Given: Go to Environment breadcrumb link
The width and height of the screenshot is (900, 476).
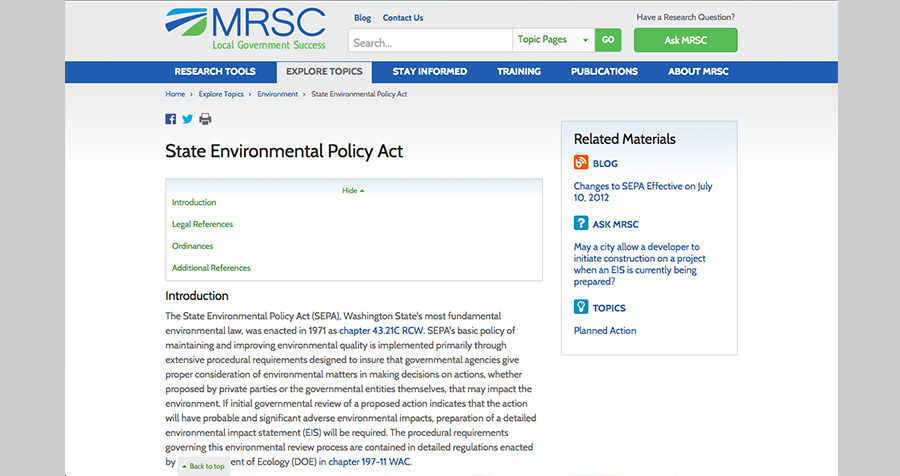Looking at the screenshot, I should click(277, 94).
